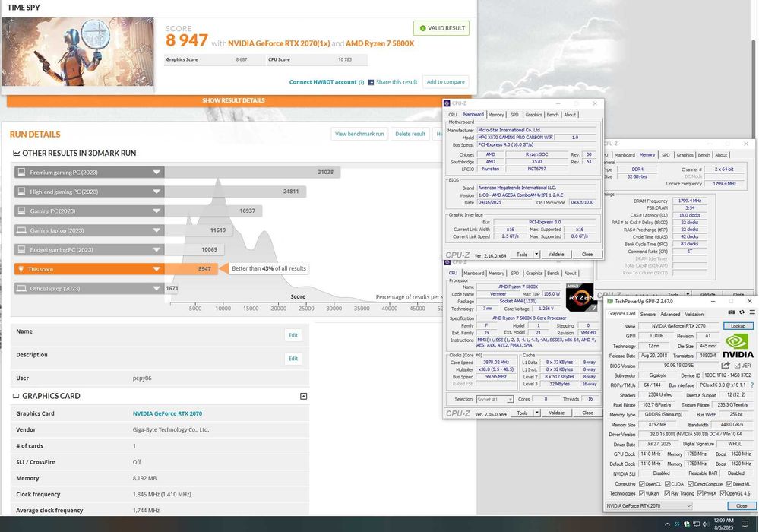Click the Delete result button
The height and width of the screenshot is (532, 759).
(x=410, y=134)
